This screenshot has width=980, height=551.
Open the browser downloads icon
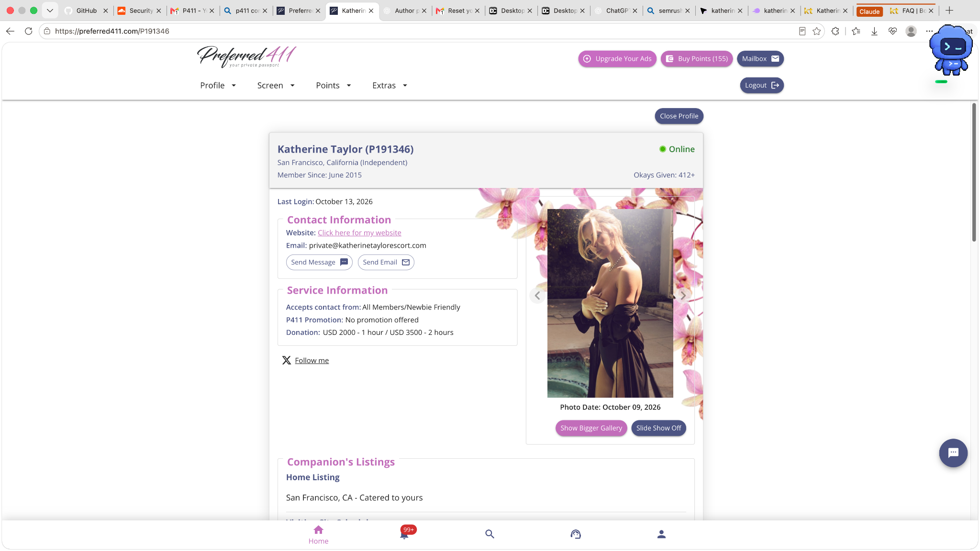[x=874, y=31]
